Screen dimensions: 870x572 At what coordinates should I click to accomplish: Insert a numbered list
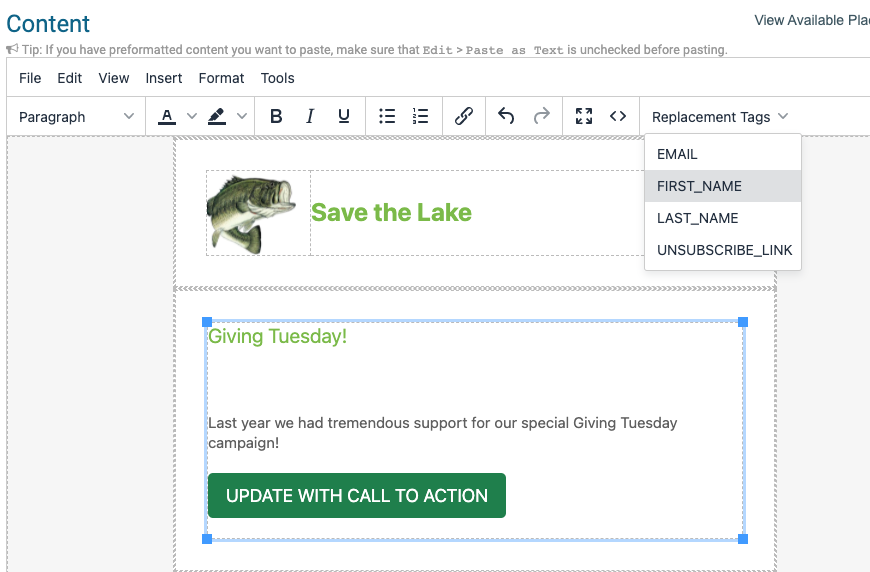[421, 117]
